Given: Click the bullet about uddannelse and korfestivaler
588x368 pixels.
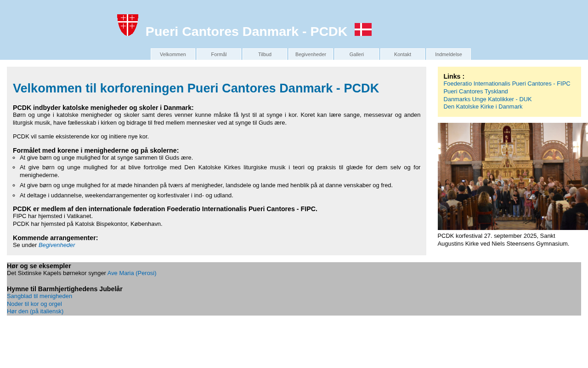Looking at the screenshot, I should [x=126, y=195].
